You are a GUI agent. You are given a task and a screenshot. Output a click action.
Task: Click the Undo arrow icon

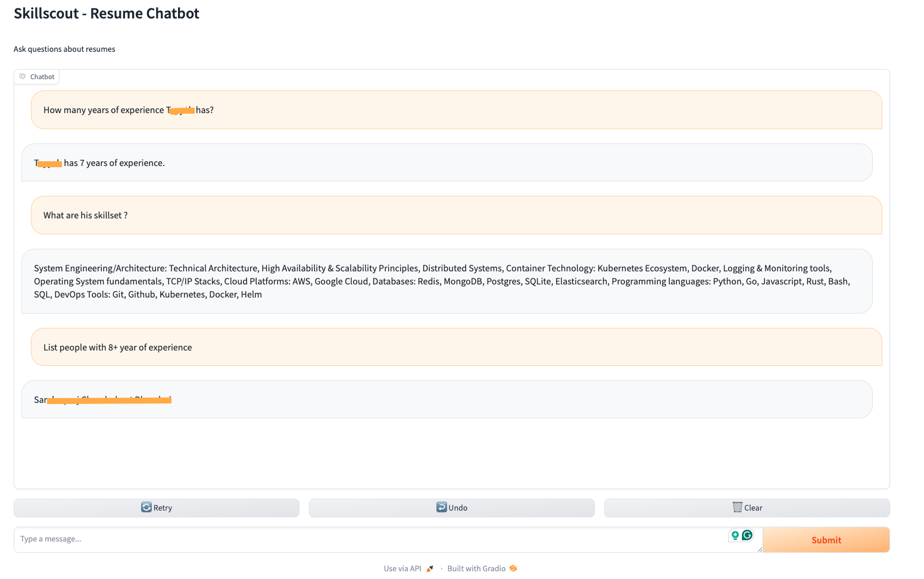coord(442,508)
